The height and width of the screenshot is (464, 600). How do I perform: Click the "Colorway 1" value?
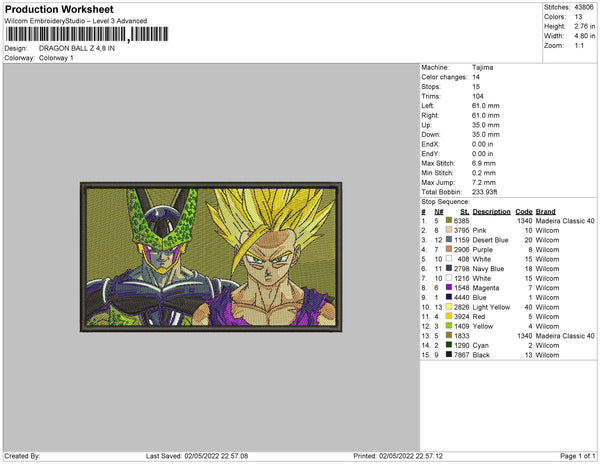56,58
